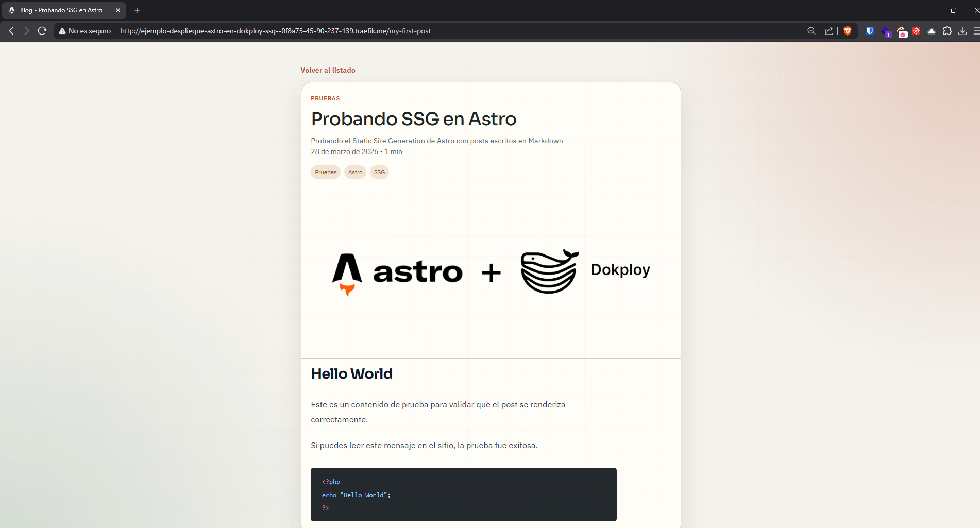Image resolution: width=980 pixels, height=528 pixels.
Task: Select the 'Blog - Probando SSG en Astro' tab
Action: pyautogui.click(x=62, y=10)
